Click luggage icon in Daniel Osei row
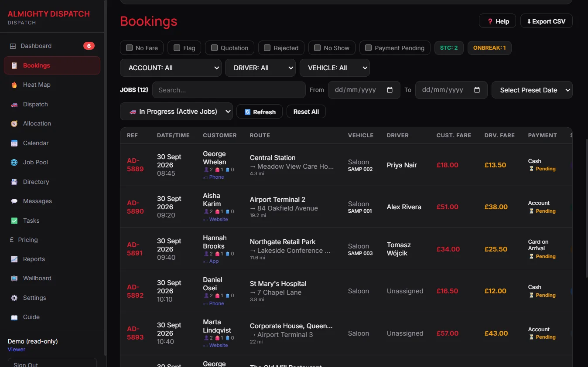This screenshot has width=588, height=367. point(227,296)
